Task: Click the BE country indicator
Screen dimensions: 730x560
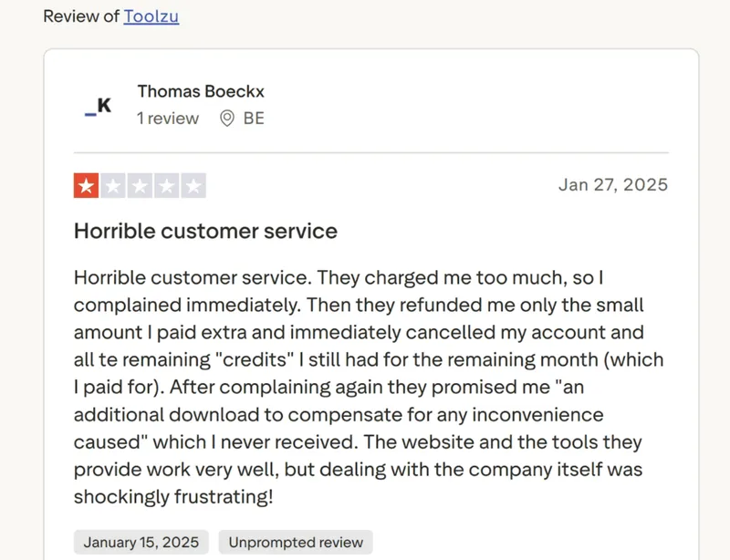Action: tap(253, 118)
